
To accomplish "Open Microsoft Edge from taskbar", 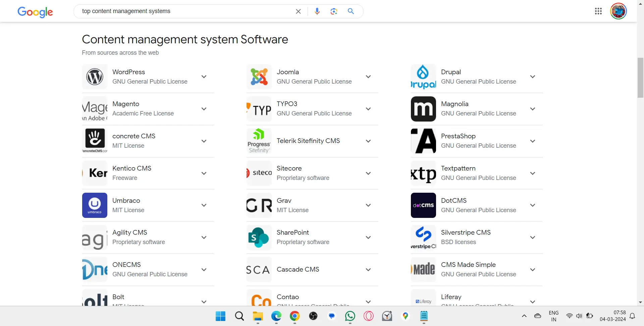I will [x=276, y=316].
